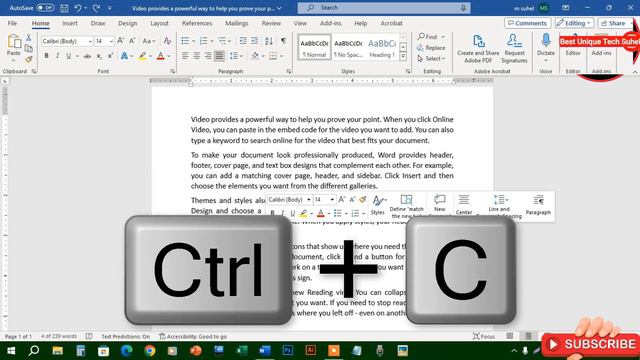
Task: Click the Comments button
Action: coord(527,23)
